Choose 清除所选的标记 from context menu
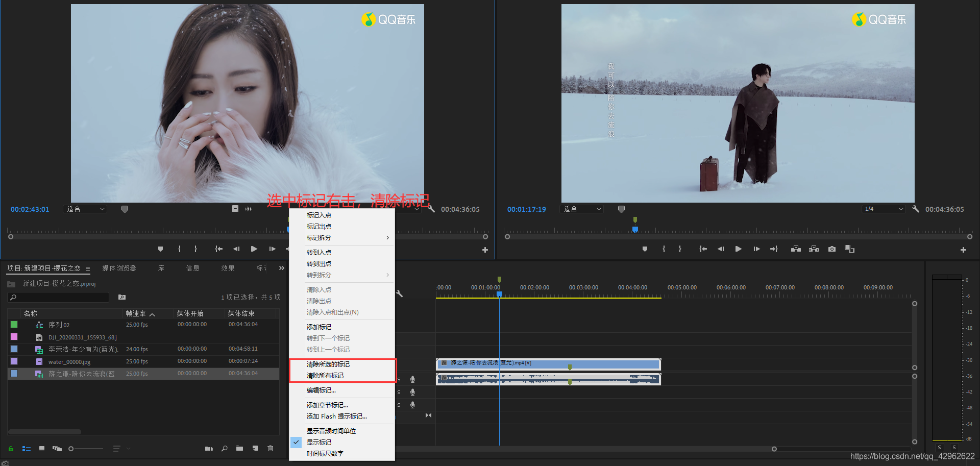Screen dimensions: 980x466 coord(328,364)
